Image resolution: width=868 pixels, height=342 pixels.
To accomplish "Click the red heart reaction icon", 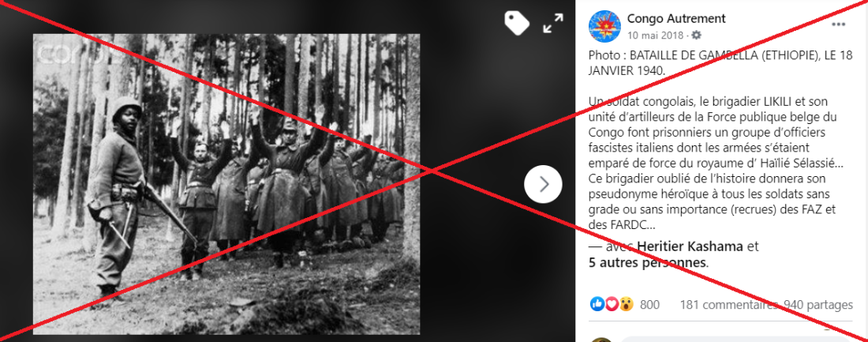I will pos(611,304).
